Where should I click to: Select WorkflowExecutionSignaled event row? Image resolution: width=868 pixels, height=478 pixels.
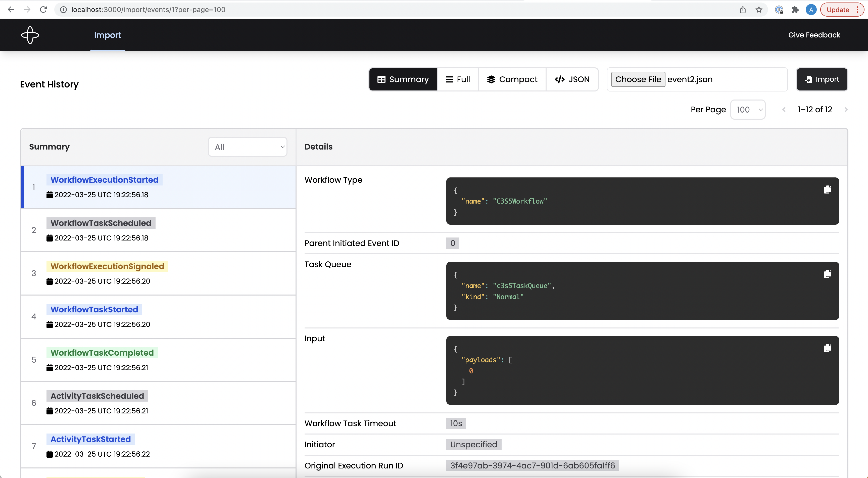pos(158,273)
